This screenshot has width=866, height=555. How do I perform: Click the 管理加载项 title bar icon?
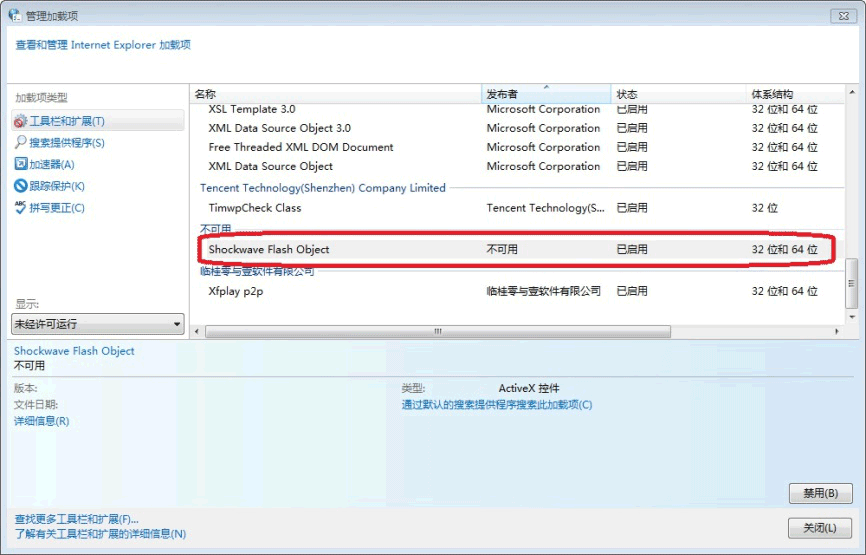click(14, 15)
